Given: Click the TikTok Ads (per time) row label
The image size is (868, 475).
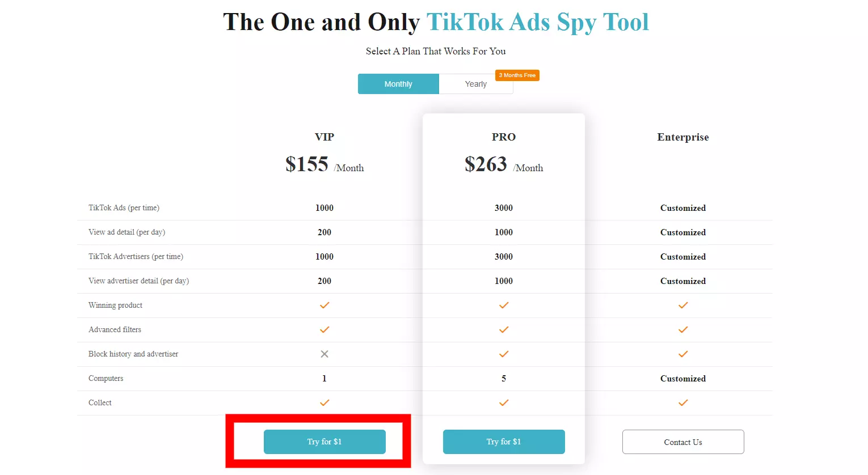Looking at the screenshot, I should click(124, 208).
